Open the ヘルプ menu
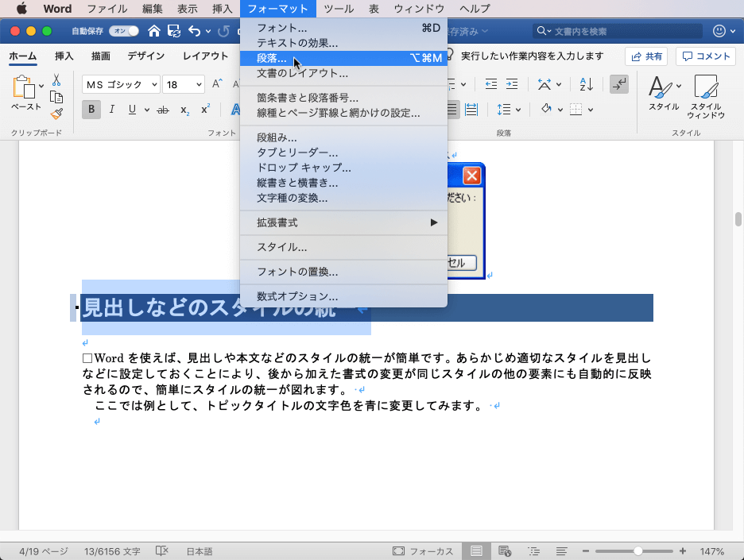The height and width of the screenshot is (560, 744). [475, 9]
